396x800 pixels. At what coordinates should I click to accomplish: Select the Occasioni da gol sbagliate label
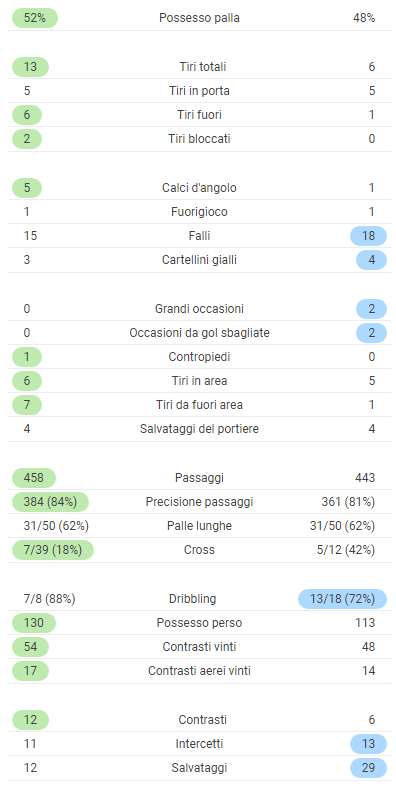(199, 333)
